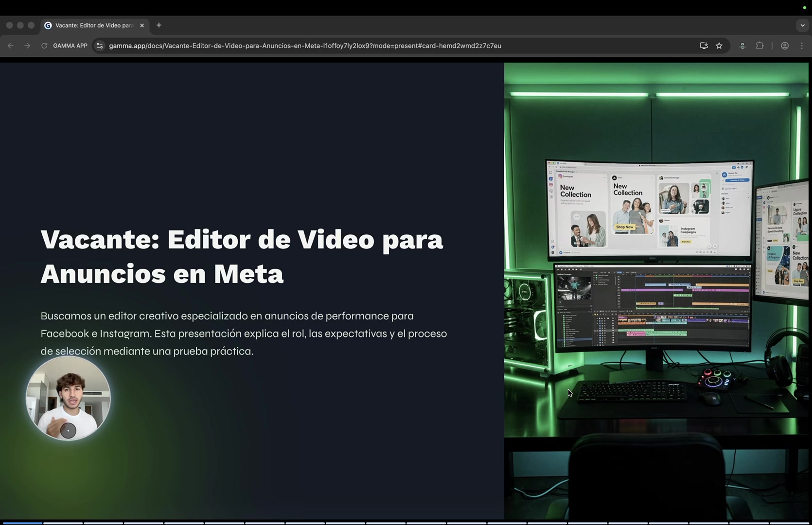
Task: Reload the Gamma presentation page
Action: [44, 46]
